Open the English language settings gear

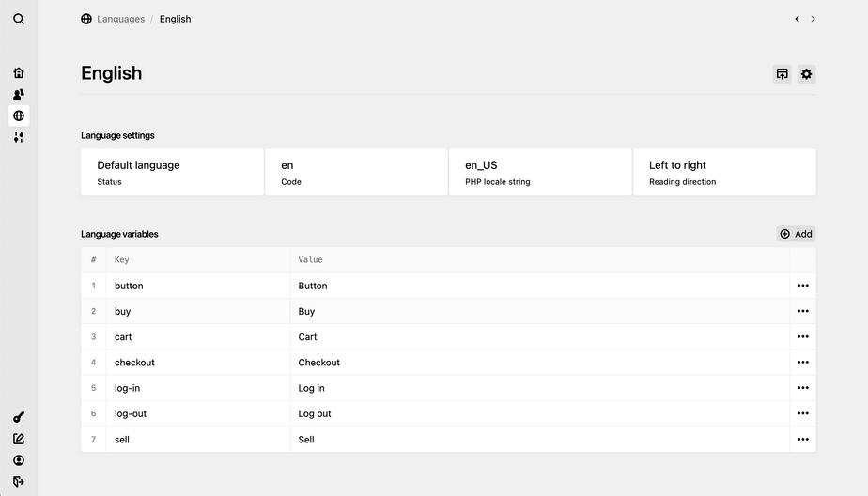pyautogui.click(x=806, y=74)
